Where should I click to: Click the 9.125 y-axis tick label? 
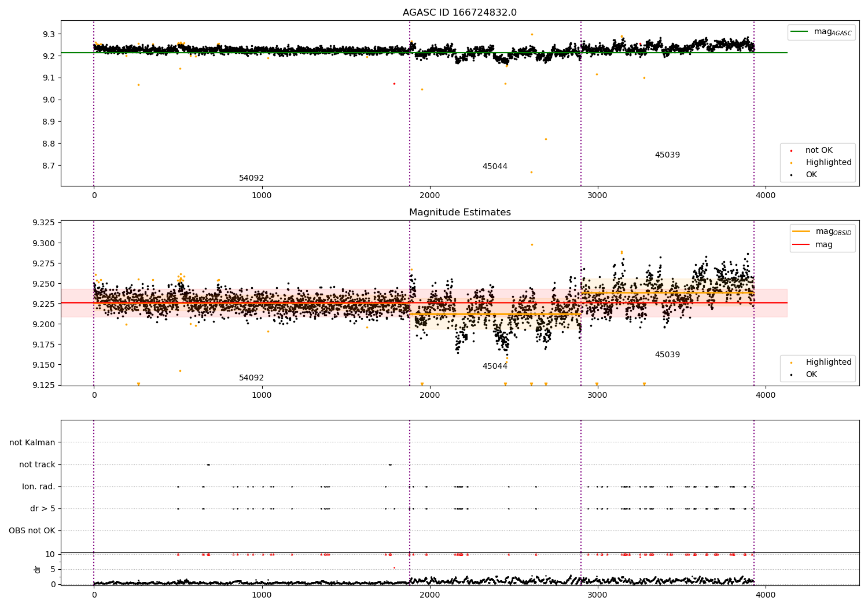click(44, 385)
